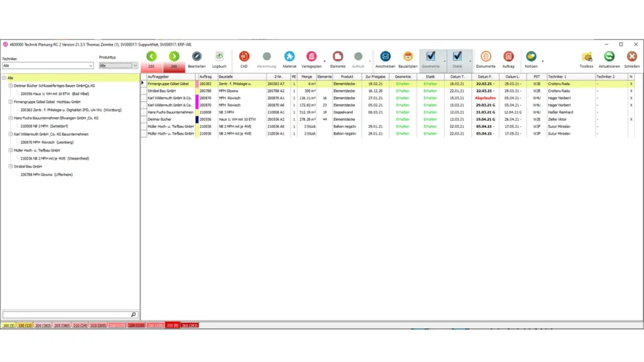Toggle the Statik checkbox

[457, 57]
